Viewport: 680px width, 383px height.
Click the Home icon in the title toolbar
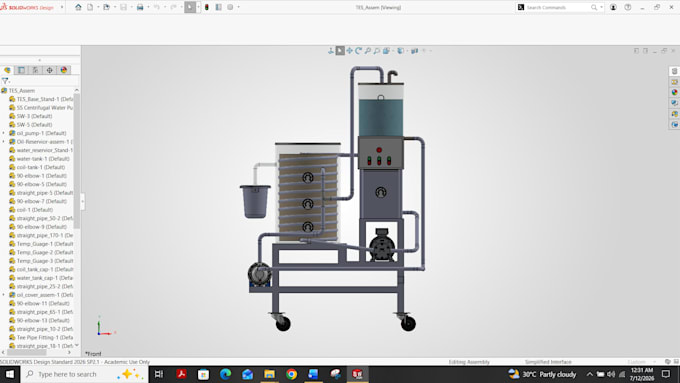(78, 7)
